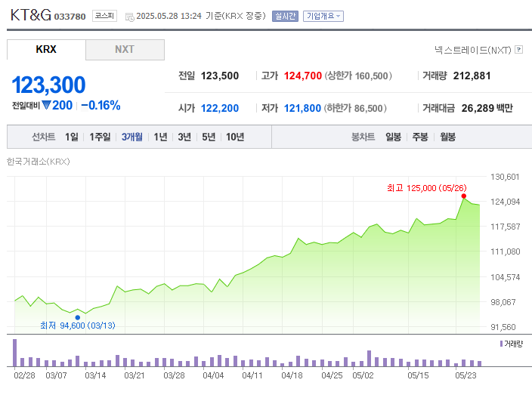The height and width of the screenshot is (395, 532).
Task: Open the 기업개요 dropdown
Action: [323, 16]
